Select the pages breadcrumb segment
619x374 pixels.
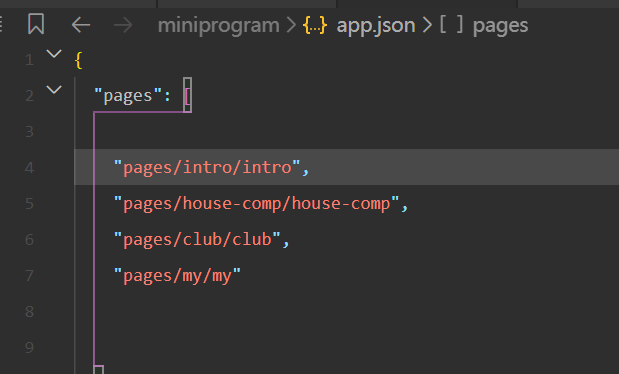point(500,27)
